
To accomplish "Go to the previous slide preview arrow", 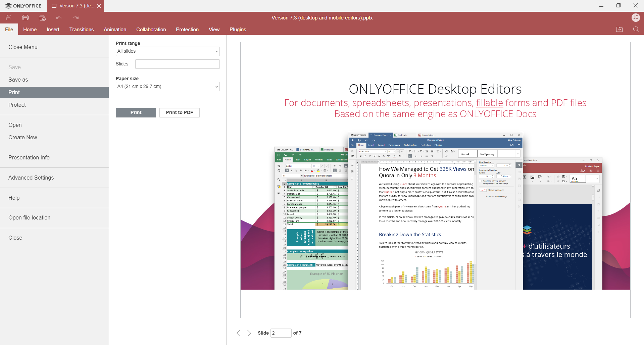I will click(x=238, y=333).
